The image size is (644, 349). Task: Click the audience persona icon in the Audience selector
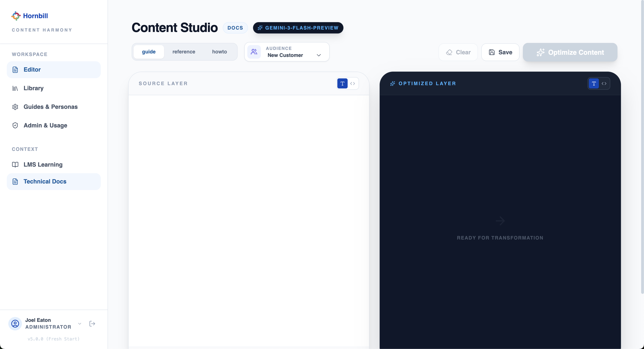[254, 52]
